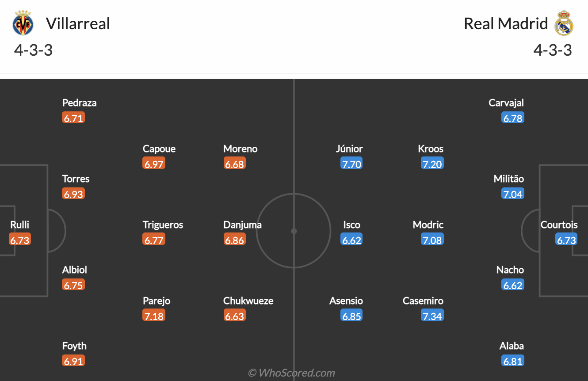The image size is (588, 381).
Task: Click Capoue's 6.97 rating badge
Action: pos(154,163)
